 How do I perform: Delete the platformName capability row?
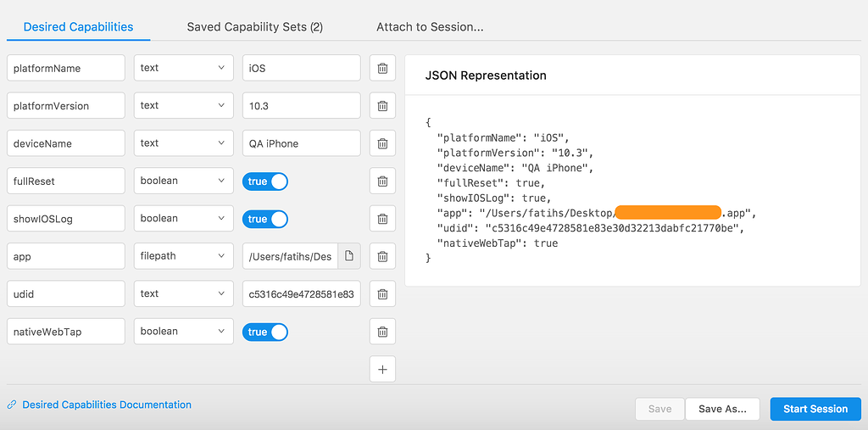click(382, 68)
